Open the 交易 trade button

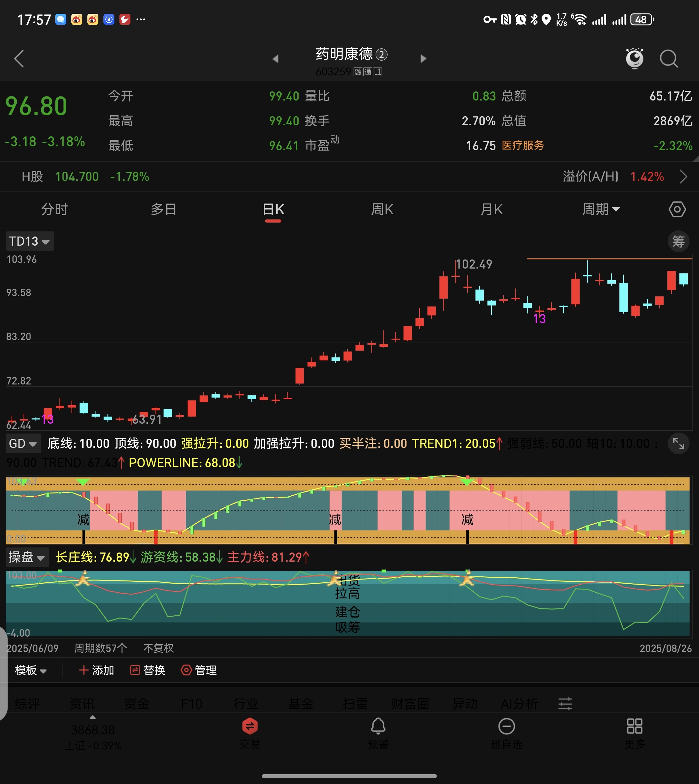[x=250, y=733]
